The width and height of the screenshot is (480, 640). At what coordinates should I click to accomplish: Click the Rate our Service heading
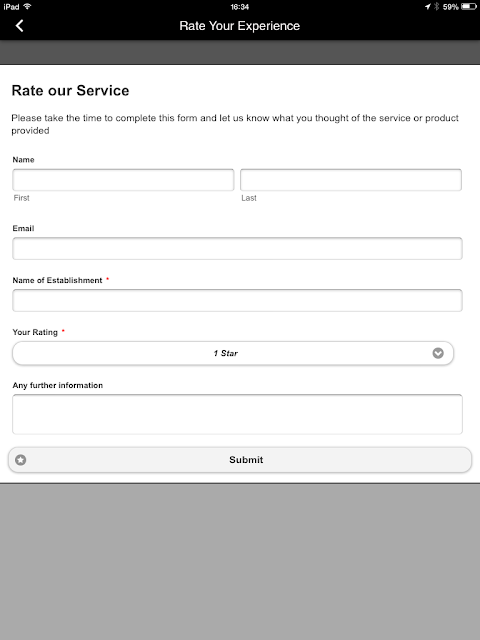[x=70, y=90]
